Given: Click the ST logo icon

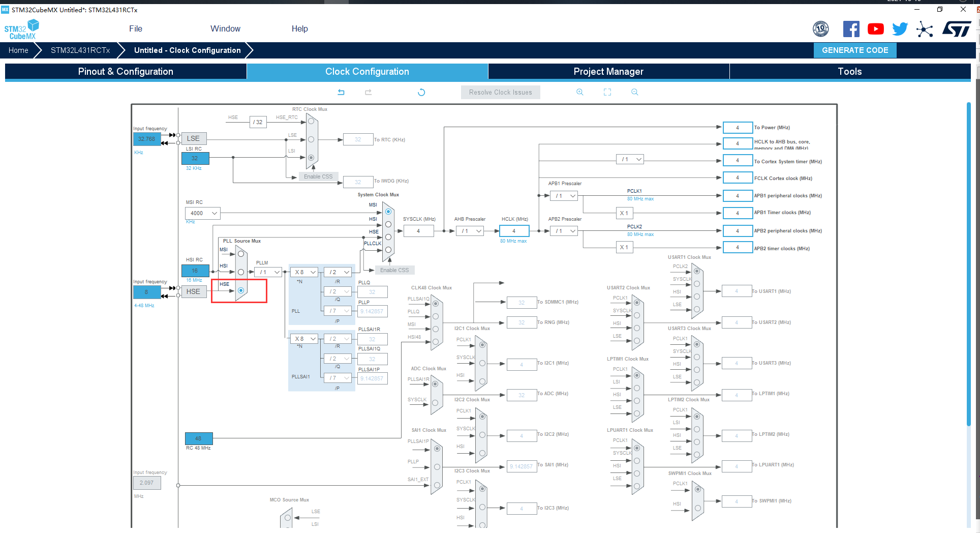Looking at the screenshot, I should coord(957,29).
